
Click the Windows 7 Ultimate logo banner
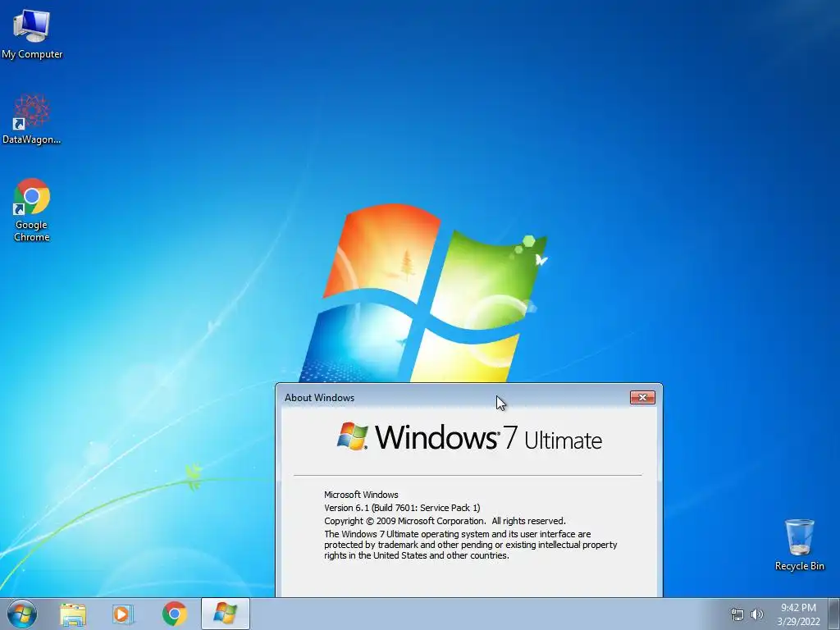(x=469, y=437)
